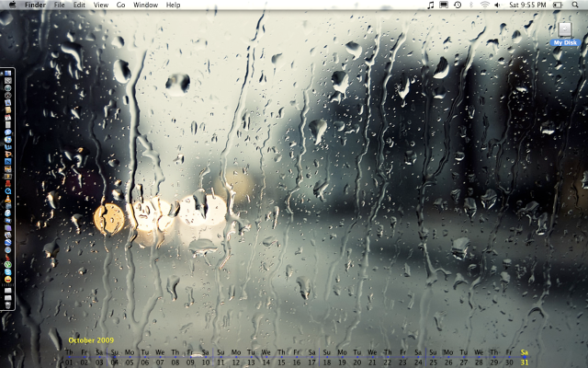
Task: Expand the View menu
Action: click(x=101, y=5)
